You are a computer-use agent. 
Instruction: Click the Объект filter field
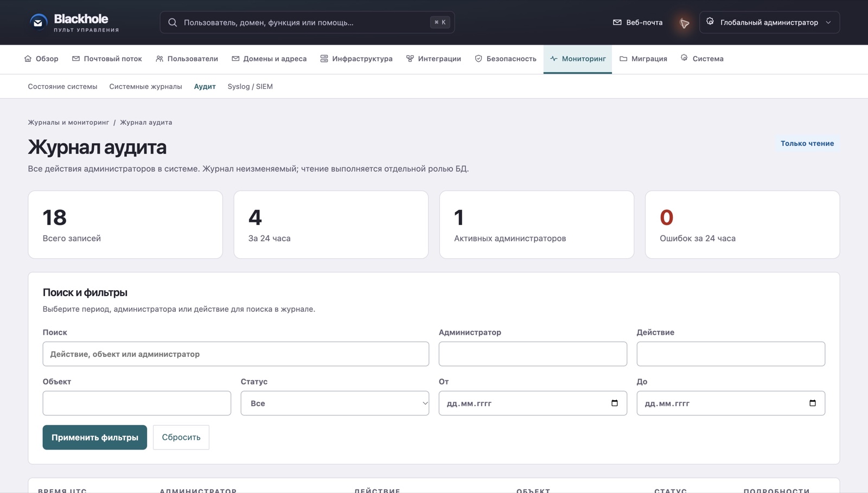[x=137, y=403]
